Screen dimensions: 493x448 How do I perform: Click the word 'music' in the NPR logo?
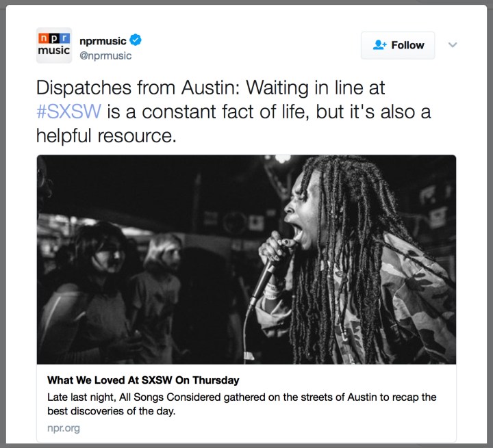tap(54, 50)
